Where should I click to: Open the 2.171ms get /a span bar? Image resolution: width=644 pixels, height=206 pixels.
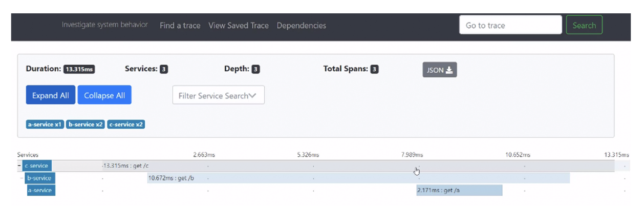coord(459,191)
